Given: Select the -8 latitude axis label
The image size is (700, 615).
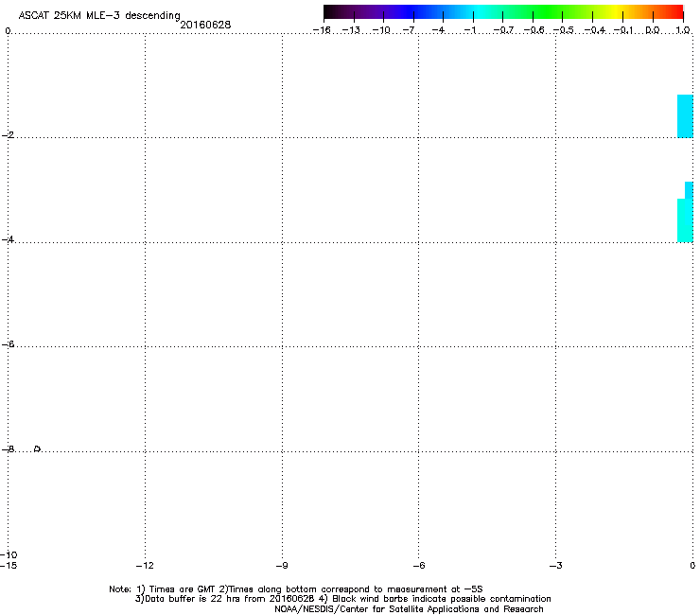Looking at the screenshot, I should [x=8, y=449].
